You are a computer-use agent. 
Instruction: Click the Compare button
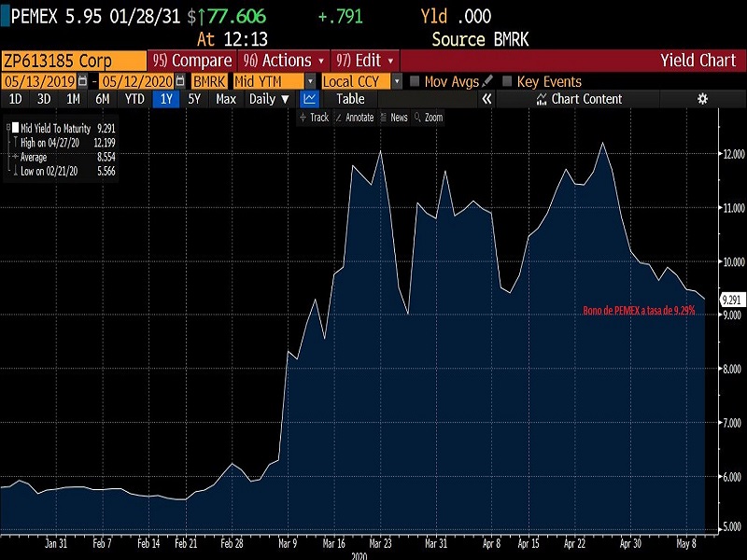click(x=191, y=61)
